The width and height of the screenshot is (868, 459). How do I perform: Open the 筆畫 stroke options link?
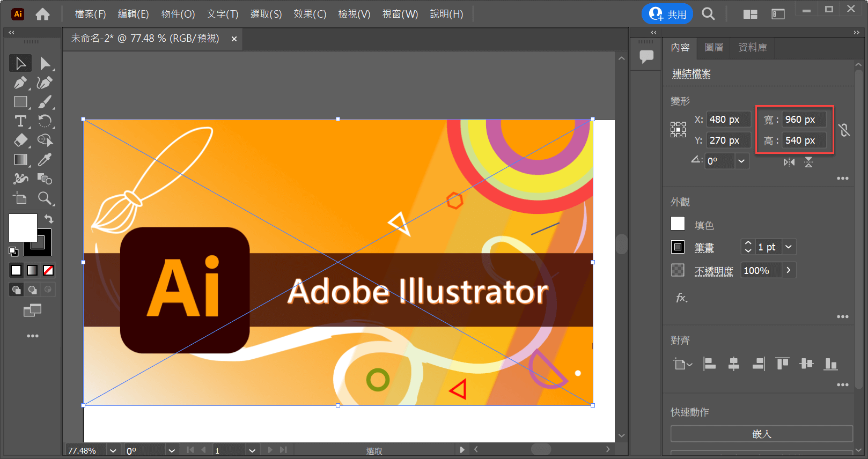pyautogui.click(x=704, y=248)
